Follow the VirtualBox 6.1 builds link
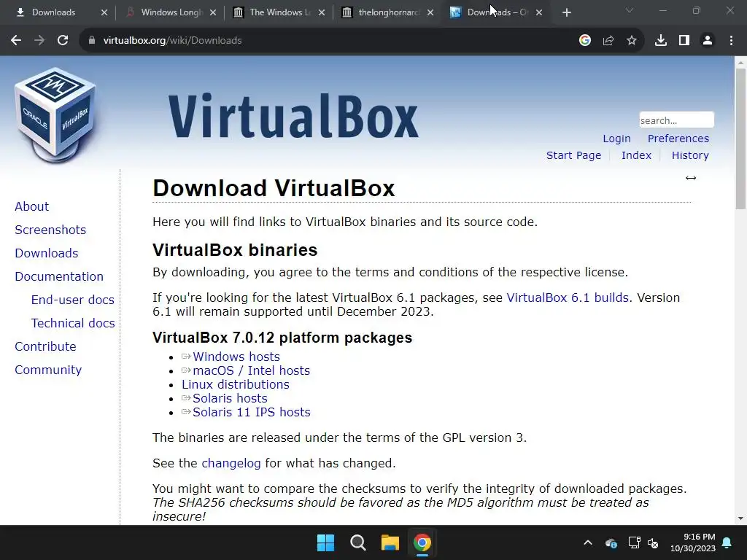747x560 pixels. [x=568, y=297]
